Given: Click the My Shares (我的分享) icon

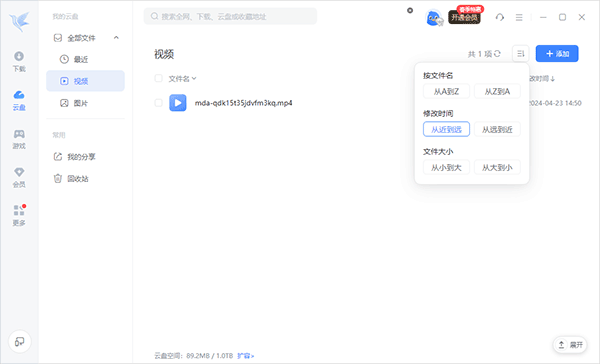Looking at the screenshot, I should coord(58,157).
